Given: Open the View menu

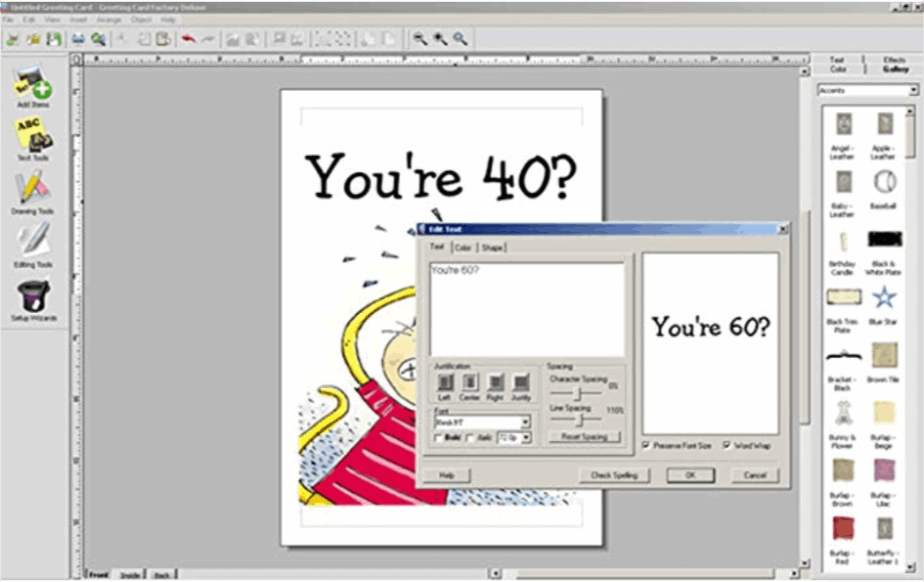Looking at the screenshot, I should point(52,20).
